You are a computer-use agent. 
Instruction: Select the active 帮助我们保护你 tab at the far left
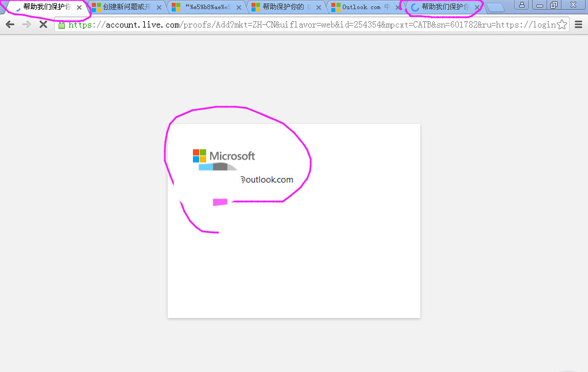(x=47, y=7)
